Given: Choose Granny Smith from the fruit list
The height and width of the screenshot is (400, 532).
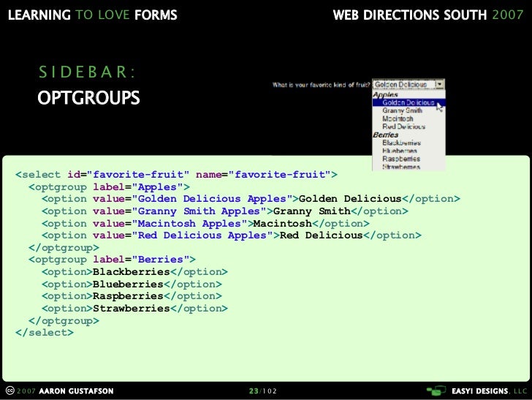Looking at the screenshot, I should click(402, 110).
